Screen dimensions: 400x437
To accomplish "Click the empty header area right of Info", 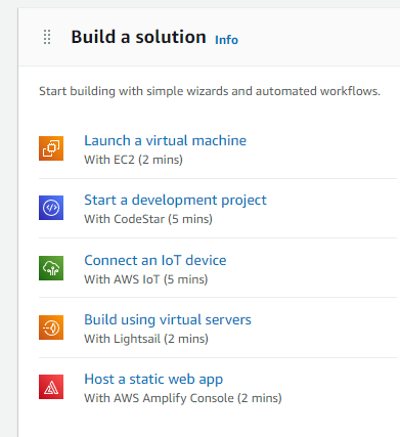I will click(x=318, y=37).
